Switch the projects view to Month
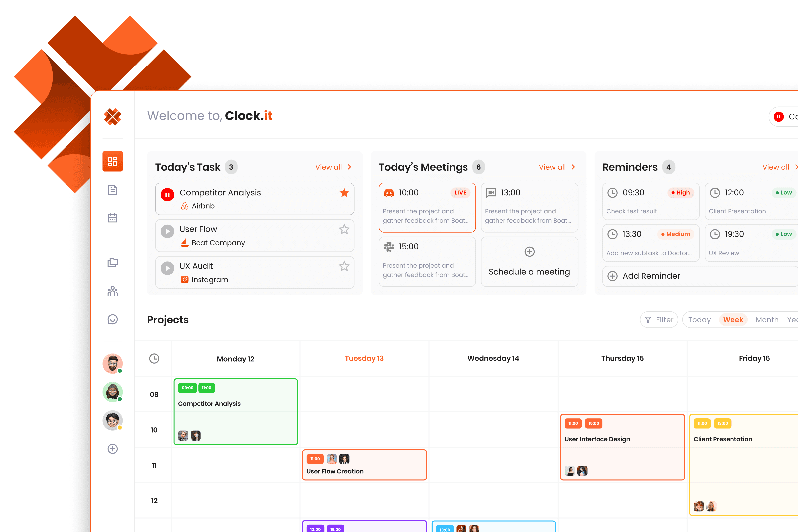The image size is (798, 532). tap(767, 320)
